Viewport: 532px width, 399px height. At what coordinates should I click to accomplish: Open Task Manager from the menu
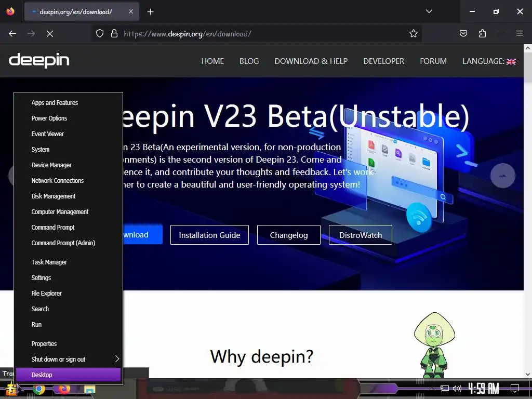[68, 262]
